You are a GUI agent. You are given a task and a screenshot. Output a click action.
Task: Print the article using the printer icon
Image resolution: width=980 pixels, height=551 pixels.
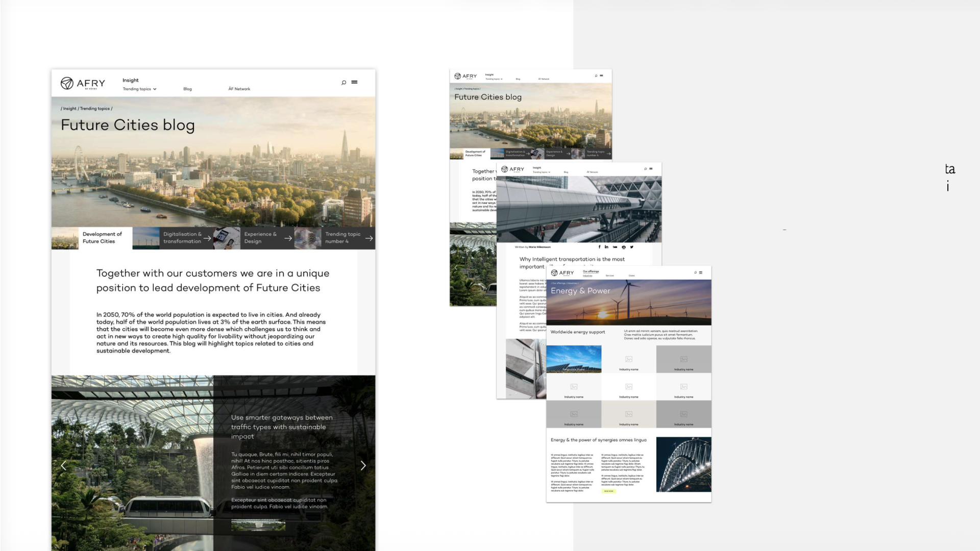pyautogui.click(x=624, y=247)
